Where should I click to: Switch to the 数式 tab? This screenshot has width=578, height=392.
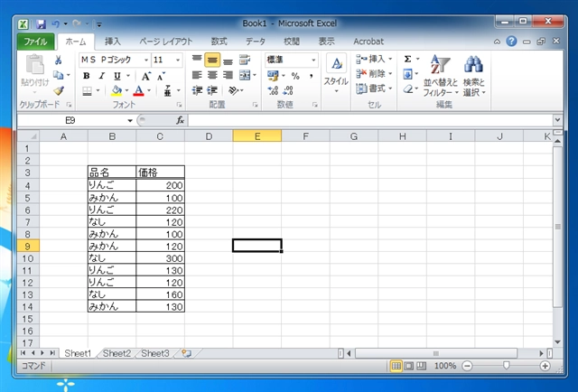click(x=219, y=42)
